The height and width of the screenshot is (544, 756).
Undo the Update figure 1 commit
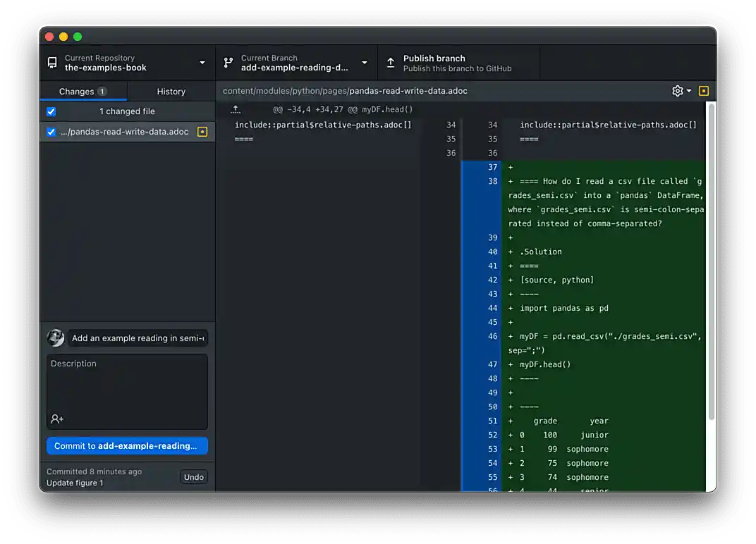(x=193, y=477)
